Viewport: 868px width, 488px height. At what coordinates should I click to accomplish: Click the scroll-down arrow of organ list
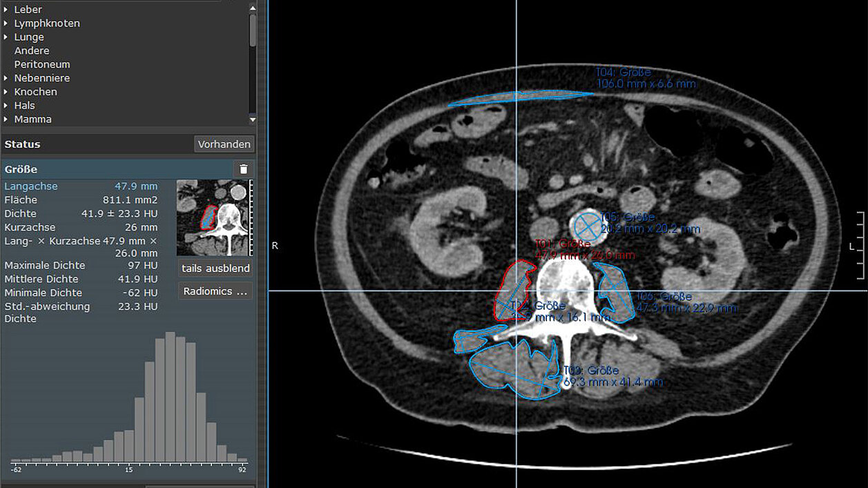[x=253, y=119]
